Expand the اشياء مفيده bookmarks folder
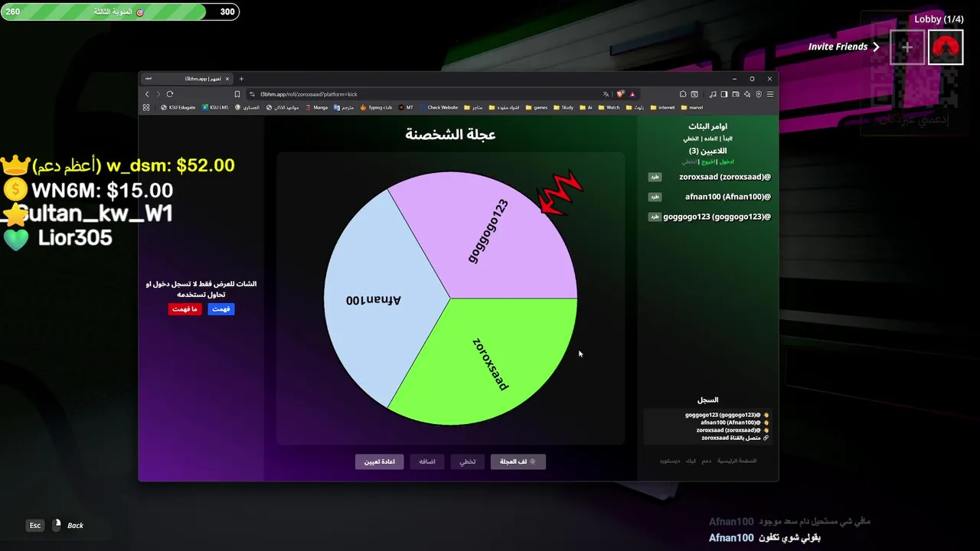The image size is (980, 551). pos(504,107)
